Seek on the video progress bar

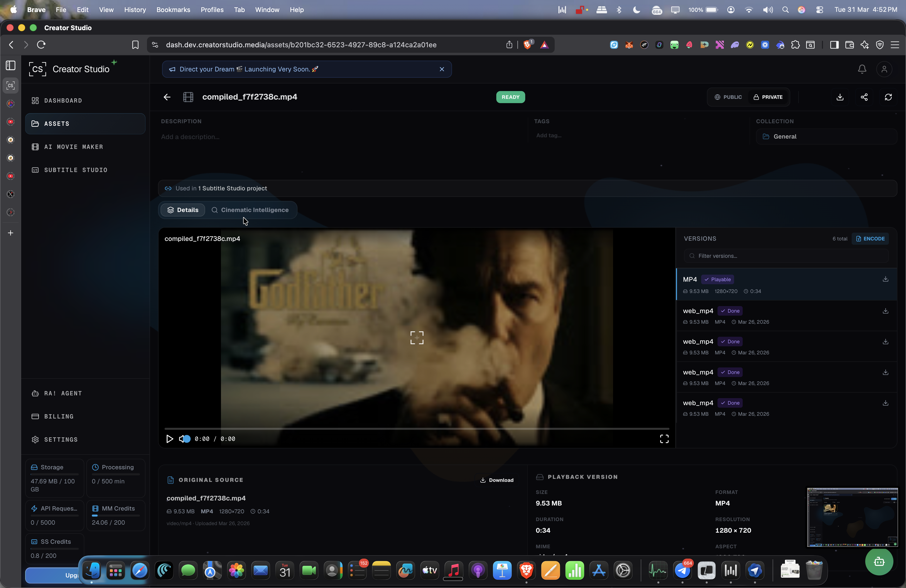coord(417,429)
